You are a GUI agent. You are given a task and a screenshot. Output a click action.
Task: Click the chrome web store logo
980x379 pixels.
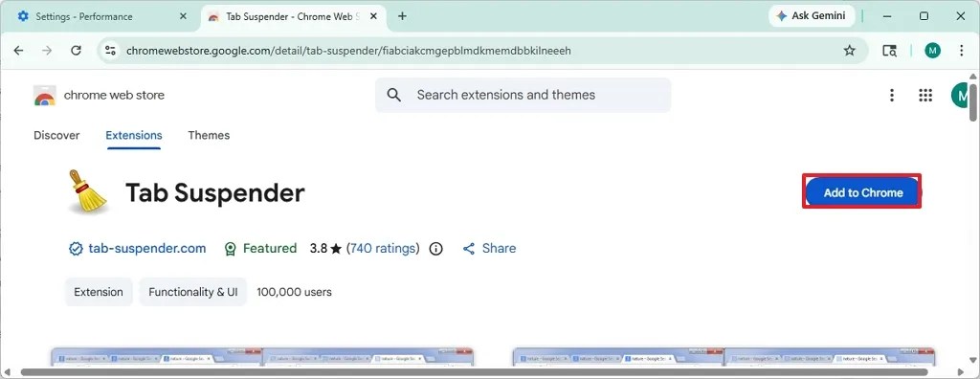[44, 96]
